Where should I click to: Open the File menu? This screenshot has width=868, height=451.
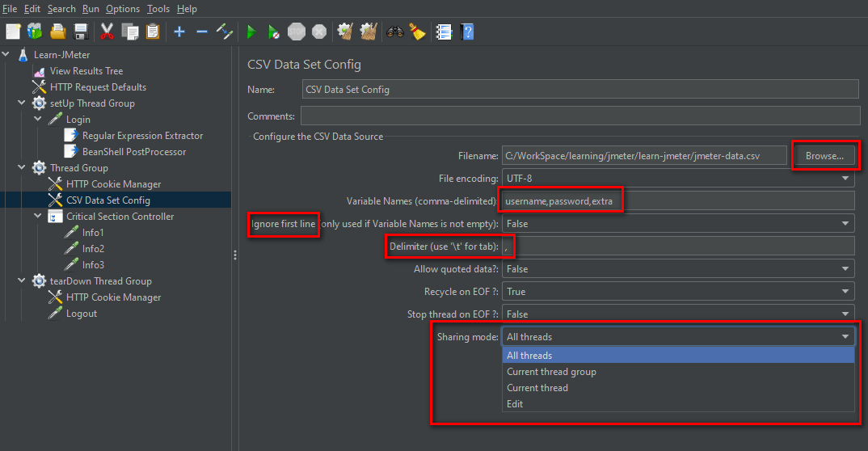click(x=10, y=9)
